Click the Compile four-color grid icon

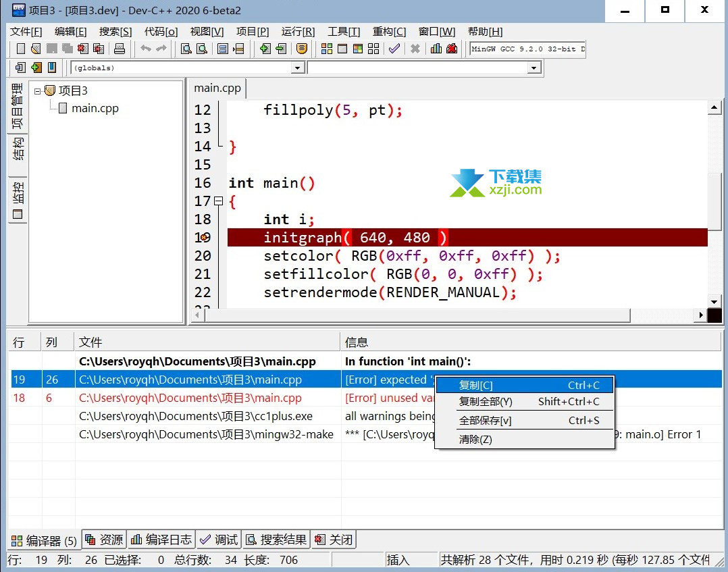tap(327, 49)
